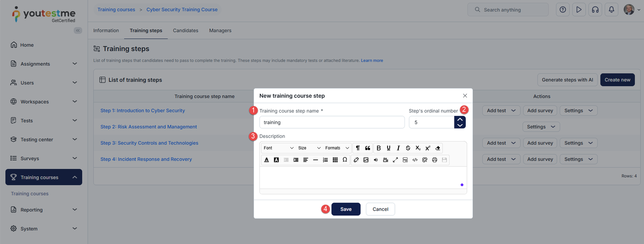The image size is (644, 244).
Task: Insert special character with omega icon
Action: (x=345, y=160)
